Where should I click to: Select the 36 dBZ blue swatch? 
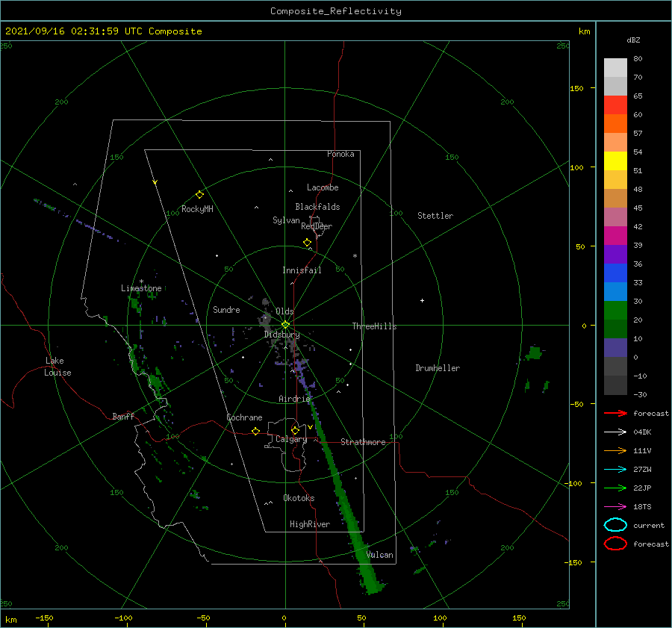[x=615, y=273]
